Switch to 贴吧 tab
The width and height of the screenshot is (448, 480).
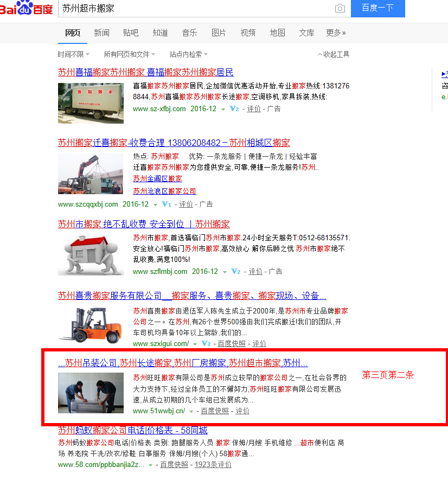(131, 33)
